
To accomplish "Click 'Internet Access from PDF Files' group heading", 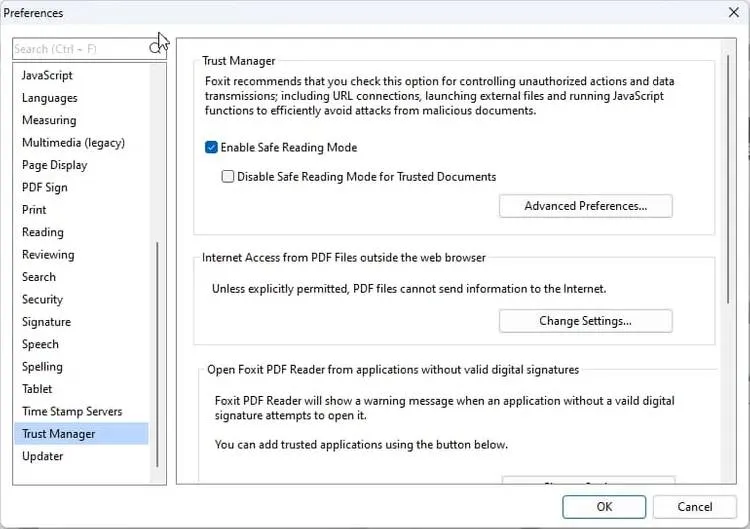I will coord(343,258).
